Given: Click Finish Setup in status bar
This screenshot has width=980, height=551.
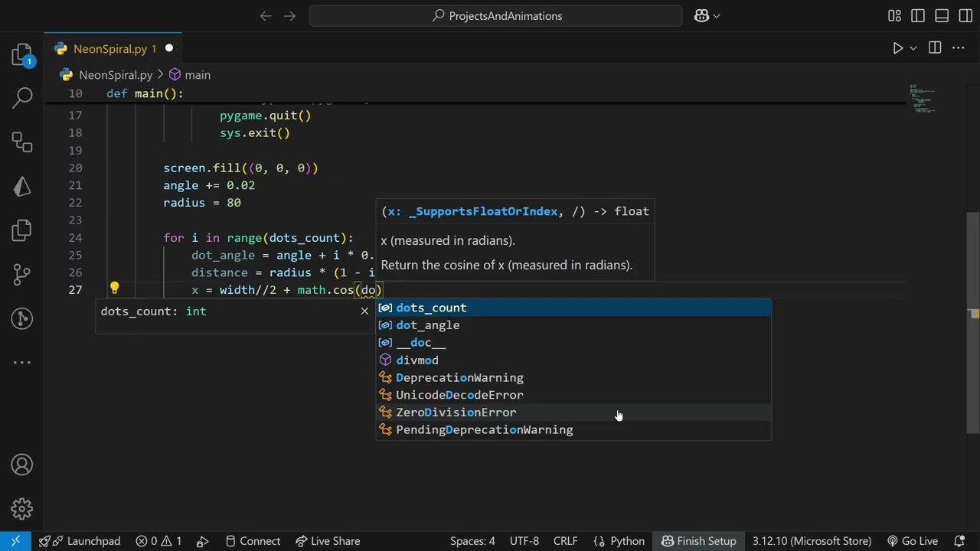Looking at the screenshot, I should click(698, 541).
